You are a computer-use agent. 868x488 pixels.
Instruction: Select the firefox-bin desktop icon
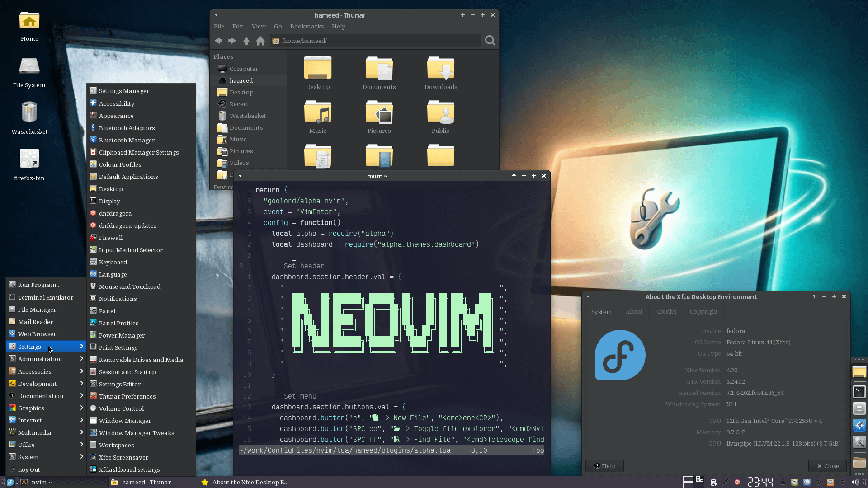(29, 165)
